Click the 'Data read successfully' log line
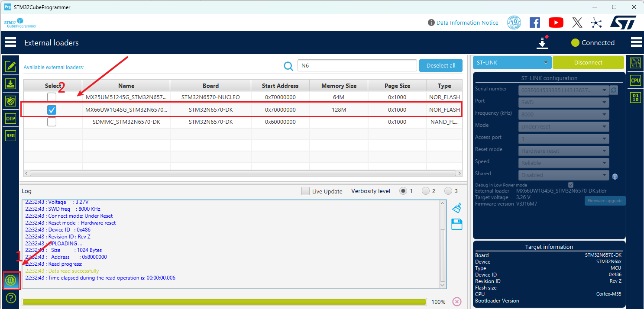 coord(62,271)
